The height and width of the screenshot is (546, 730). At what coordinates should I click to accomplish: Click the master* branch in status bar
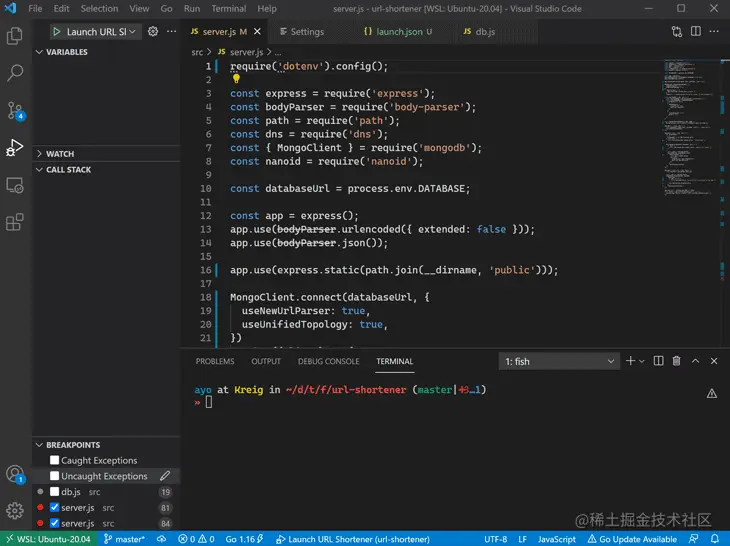[x=124, y=539]
